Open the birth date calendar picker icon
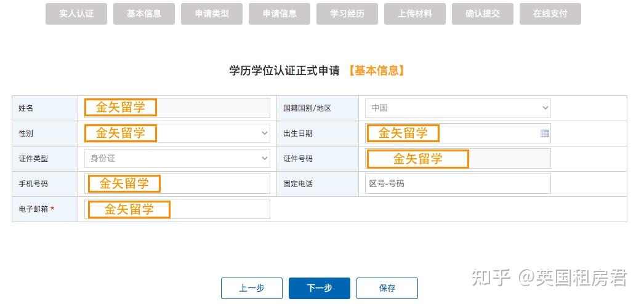The image size is (644, 304). click(x=545, y=134)
